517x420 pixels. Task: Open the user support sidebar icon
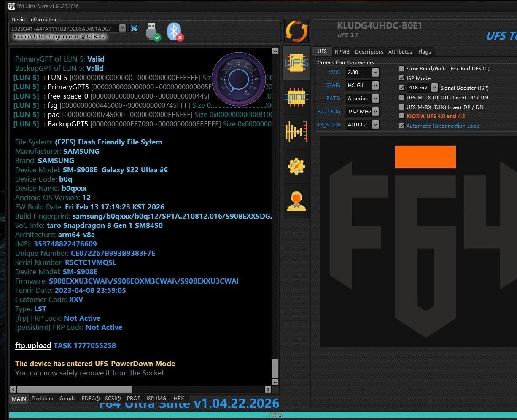[x=296, y=201]
